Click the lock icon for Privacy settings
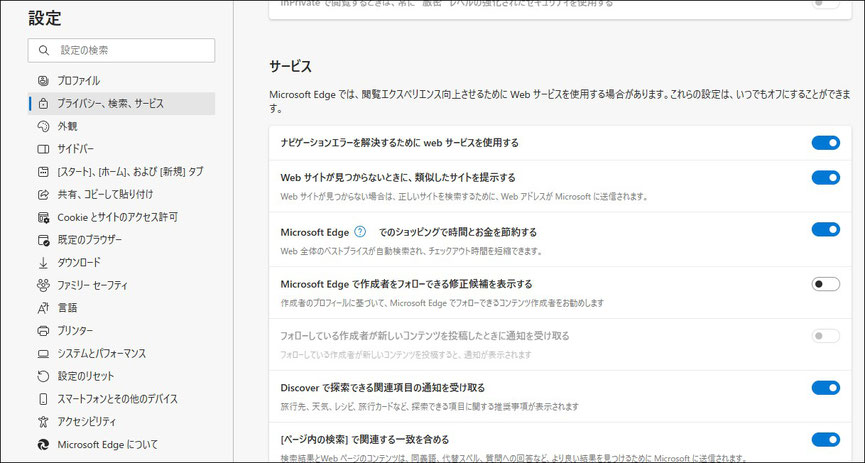The height and width of the screenshot is (463, 865). 43,103
